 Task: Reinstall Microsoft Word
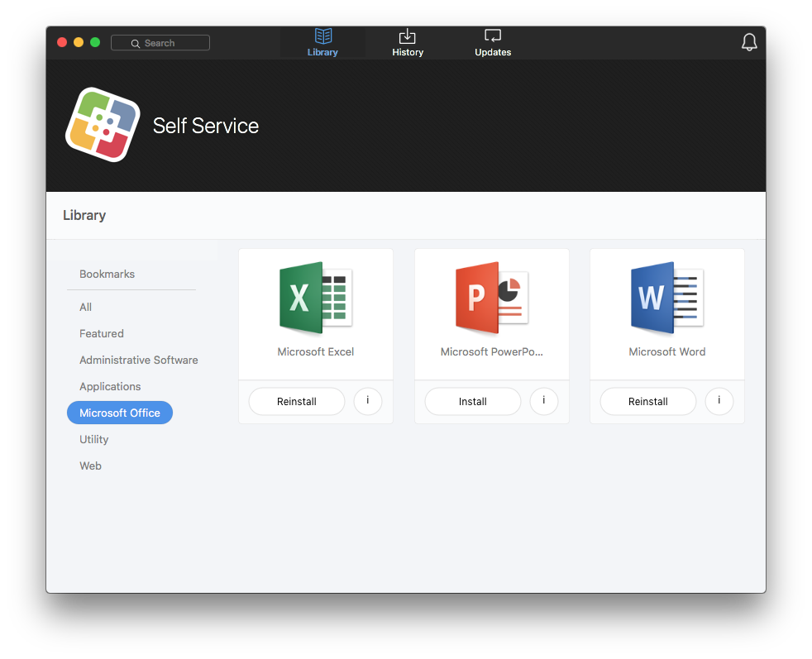click(647, 402)
